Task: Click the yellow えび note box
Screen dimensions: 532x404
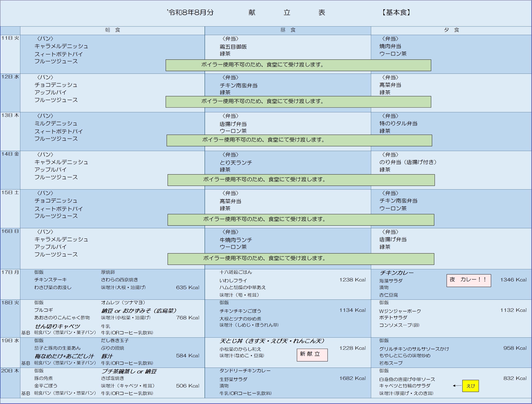Action: [471, 386]
